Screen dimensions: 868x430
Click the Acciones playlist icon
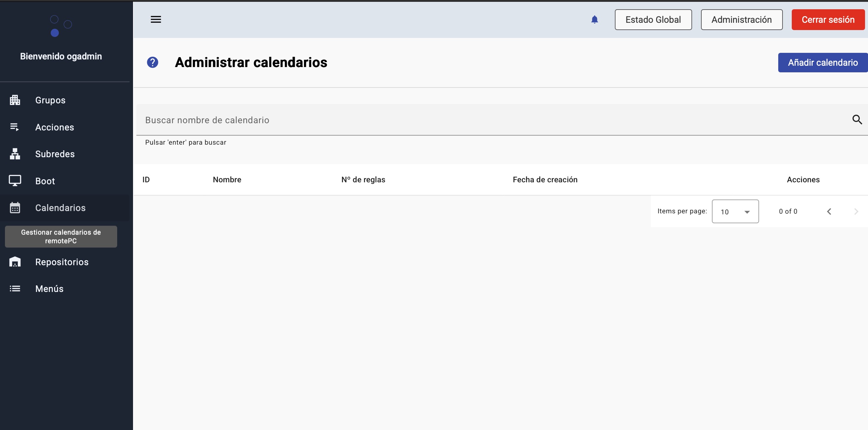click(15, 127)
